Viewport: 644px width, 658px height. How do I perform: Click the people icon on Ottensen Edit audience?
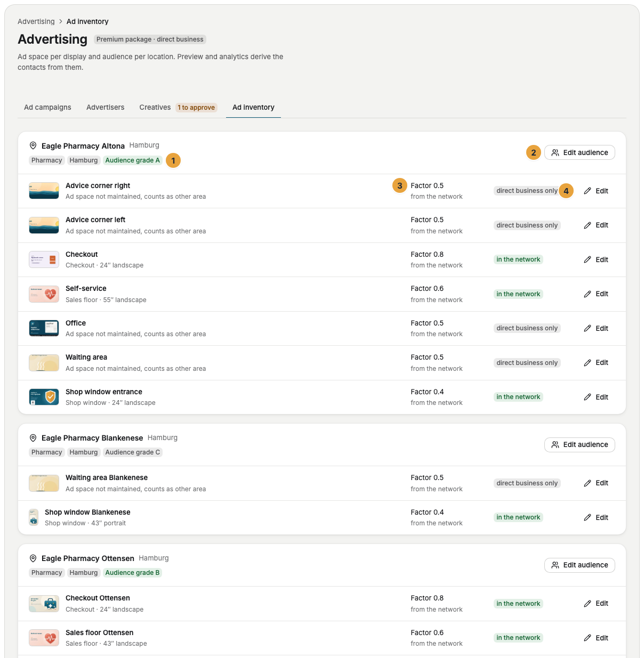pos(555,565)
